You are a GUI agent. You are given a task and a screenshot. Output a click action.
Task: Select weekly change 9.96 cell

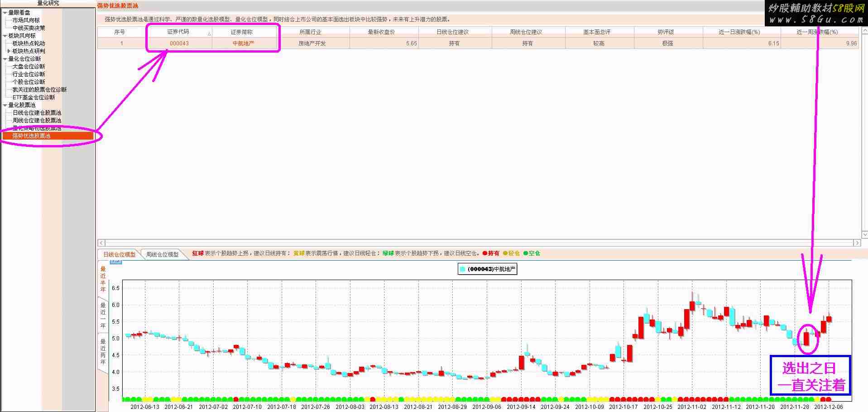tap(820, 44)
